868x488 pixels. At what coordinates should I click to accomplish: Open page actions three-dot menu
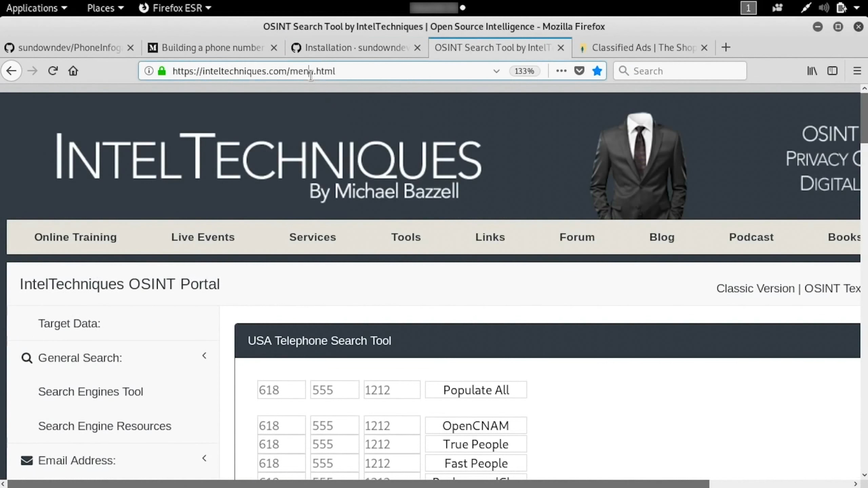pyautogui.click(x=561, y=71)
